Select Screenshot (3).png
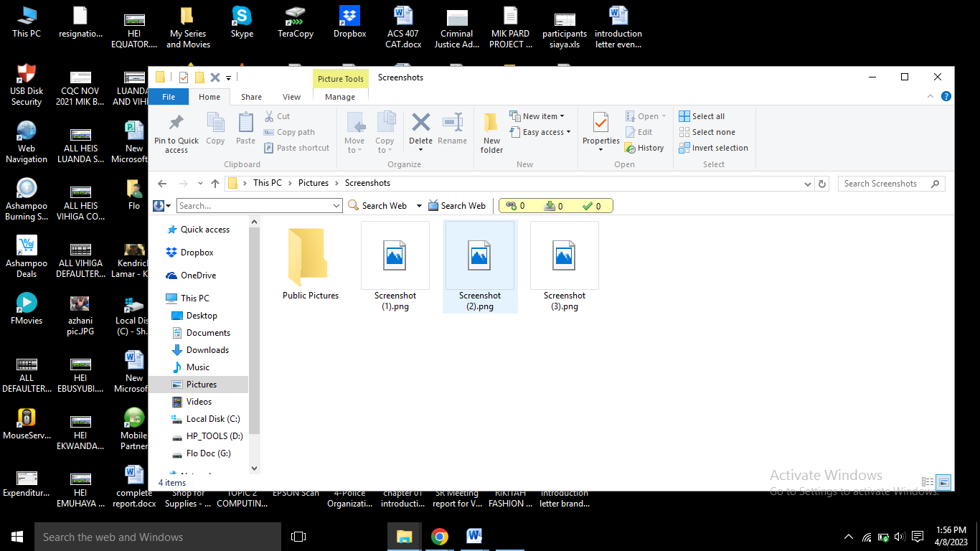Screen dimensions: 980x551 pyautogui.click(x=565, y=266)
